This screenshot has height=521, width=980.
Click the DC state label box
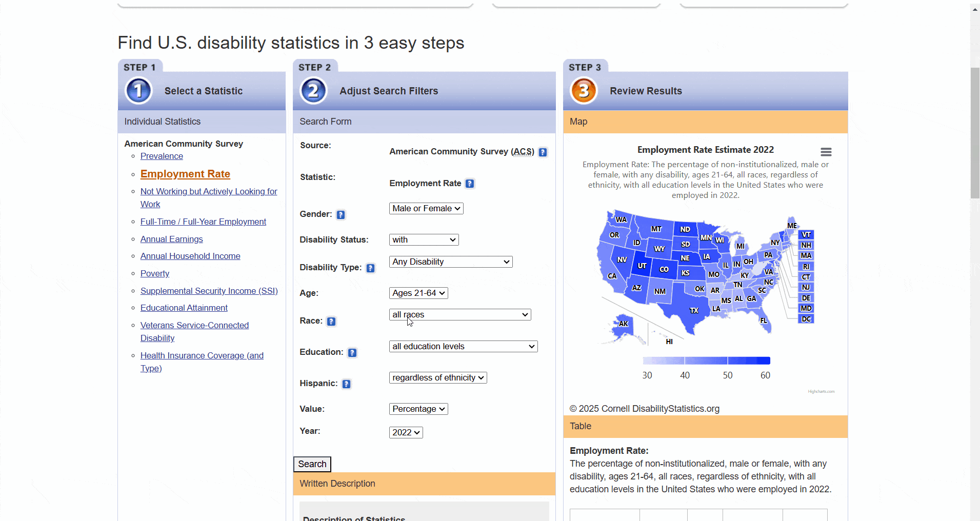coord(806,319)
